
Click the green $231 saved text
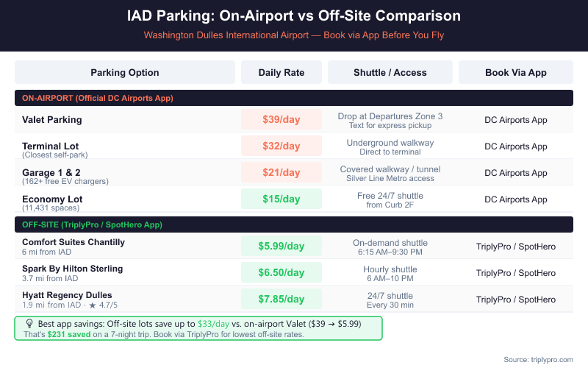click(66, 334)
